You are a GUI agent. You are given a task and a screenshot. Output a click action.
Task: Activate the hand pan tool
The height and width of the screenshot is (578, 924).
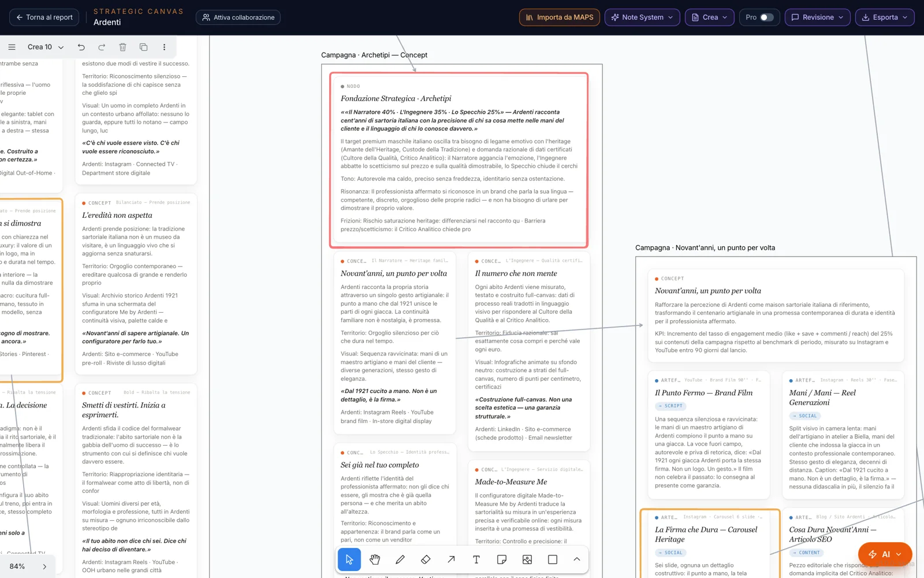[x=375, y=560]
